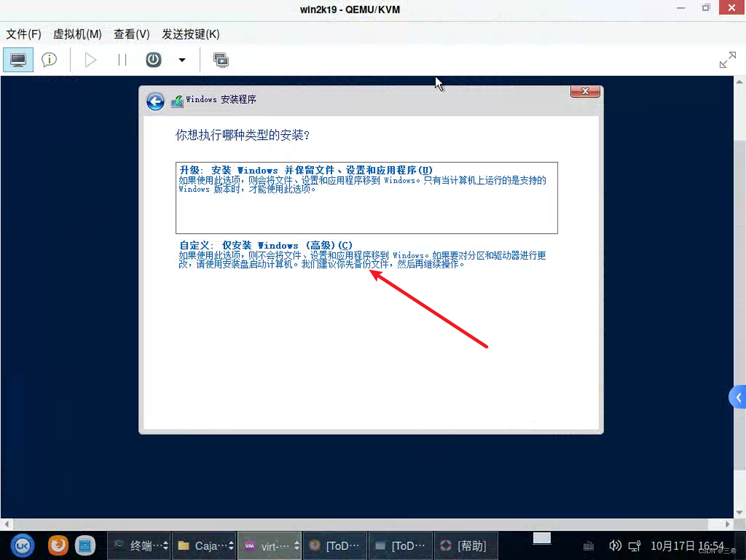Toggle fullscreen view icon

727,60
